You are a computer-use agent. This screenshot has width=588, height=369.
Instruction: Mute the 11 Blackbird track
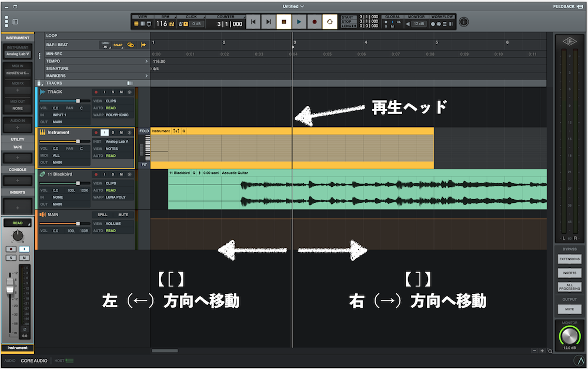point(121,175)
